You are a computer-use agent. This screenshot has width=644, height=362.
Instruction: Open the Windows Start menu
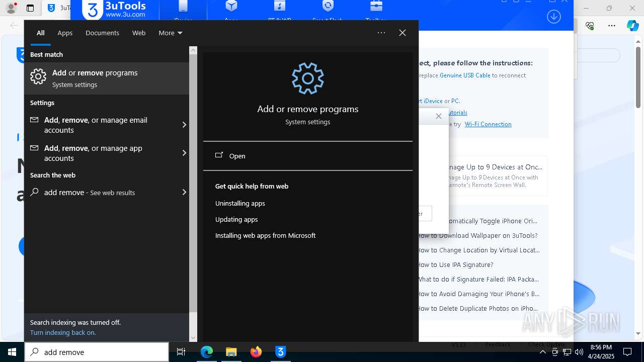12,352
